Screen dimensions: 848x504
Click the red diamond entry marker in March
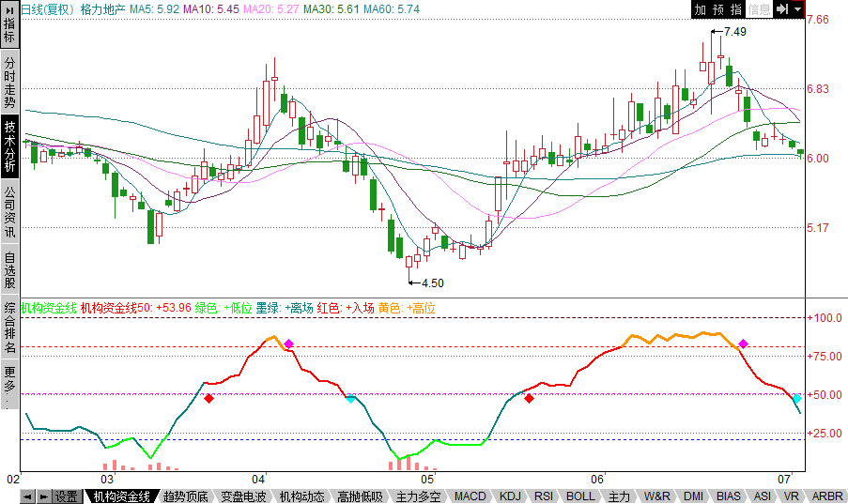click(209, 399)
